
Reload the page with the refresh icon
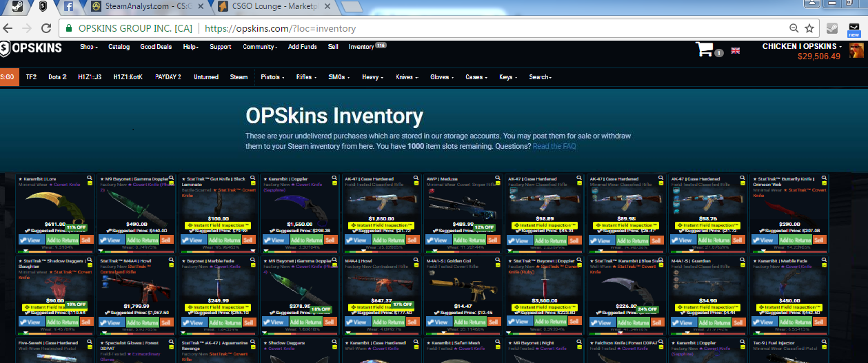pos(46,29)
